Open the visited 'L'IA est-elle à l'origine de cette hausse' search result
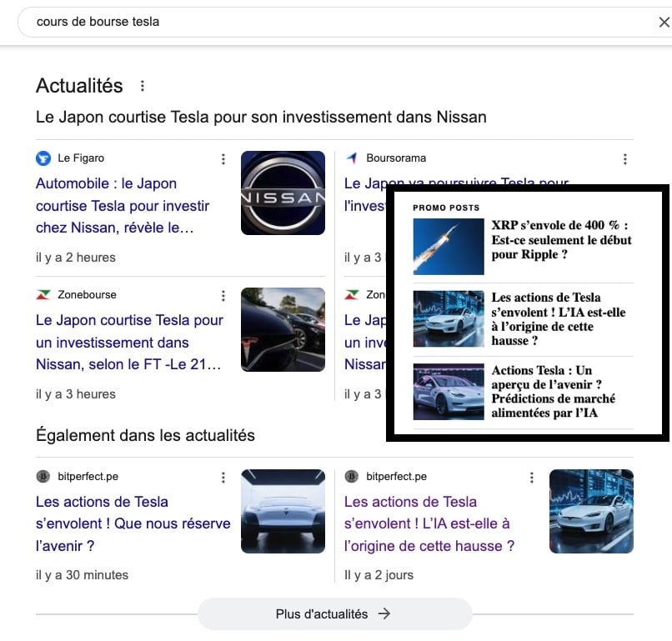This screenshot has width=672, height=641. tap(429, 523)
